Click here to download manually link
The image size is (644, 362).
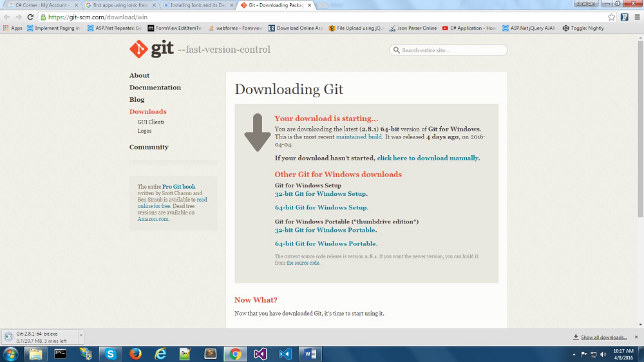(428, 158)
